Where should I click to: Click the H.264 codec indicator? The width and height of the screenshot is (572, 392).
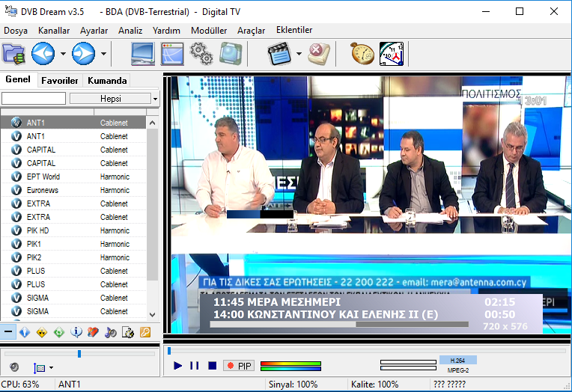(x=457, y=361)
